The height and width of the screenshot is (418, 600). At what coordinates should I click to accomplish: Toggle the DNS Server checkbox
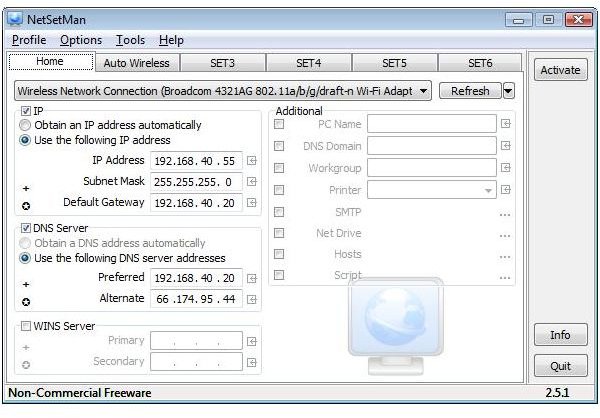(x=26, y=228)
